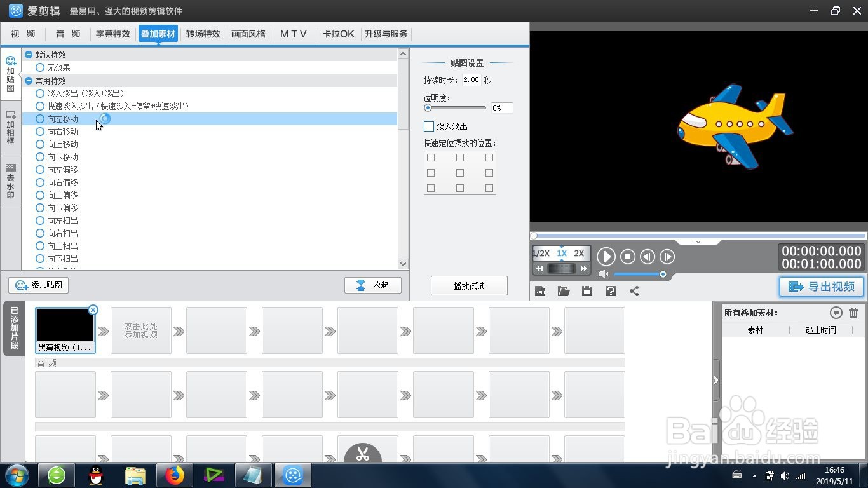Select the 向右移动 effect radio button
This screenshot has width=868, height=488.
click(x=39, y=132)
